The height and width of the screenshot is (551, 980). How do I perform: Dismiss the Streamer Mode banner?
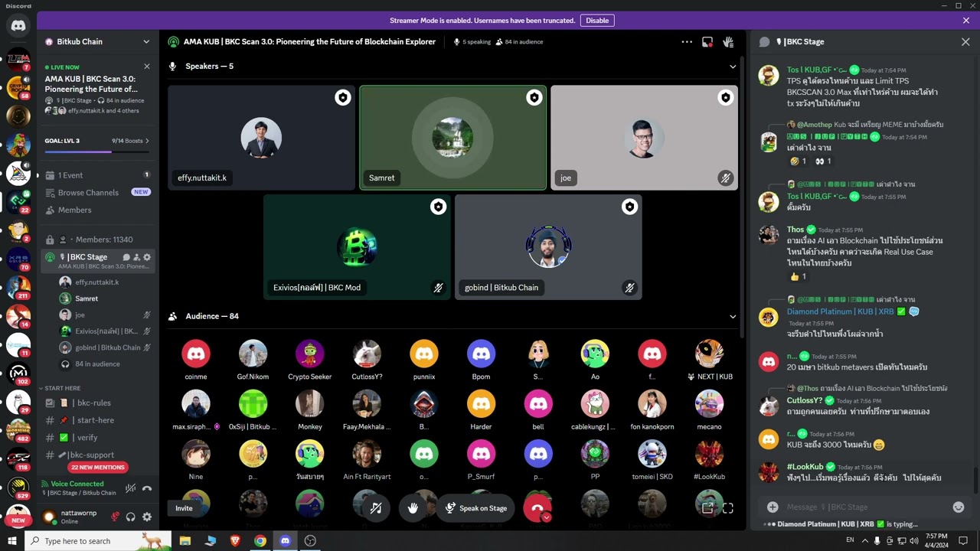pyautogui.click(x=966, y=21)
